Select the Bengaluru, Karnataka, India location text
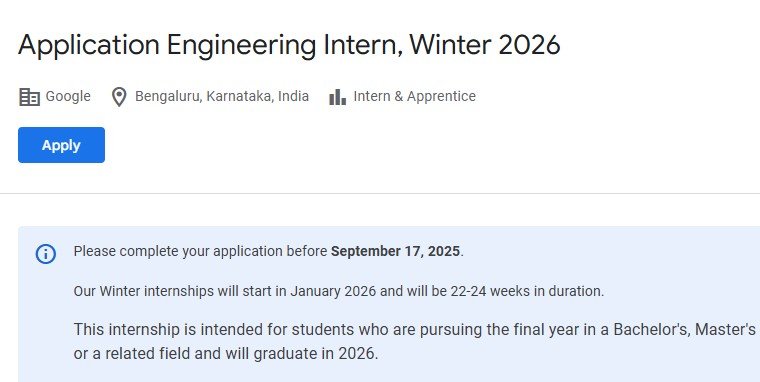The width and height of the screenshot is (760, 382). 222,96
